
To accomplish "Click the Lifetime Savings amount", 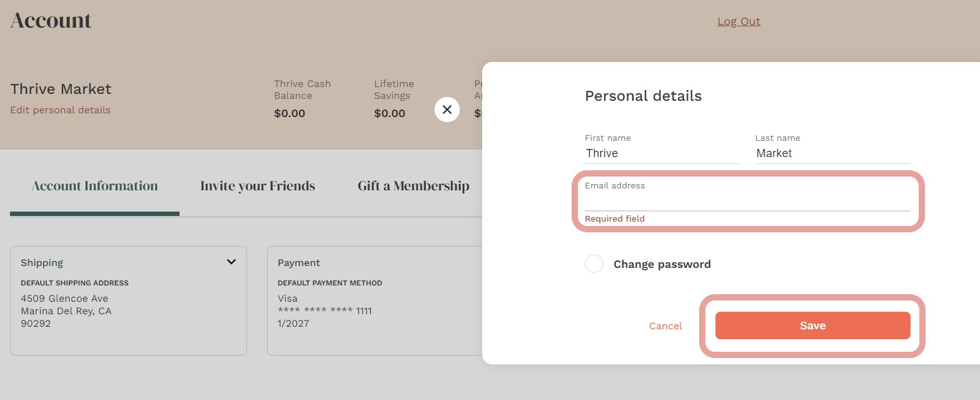I will pyautogui.click(x=390, y=113).
